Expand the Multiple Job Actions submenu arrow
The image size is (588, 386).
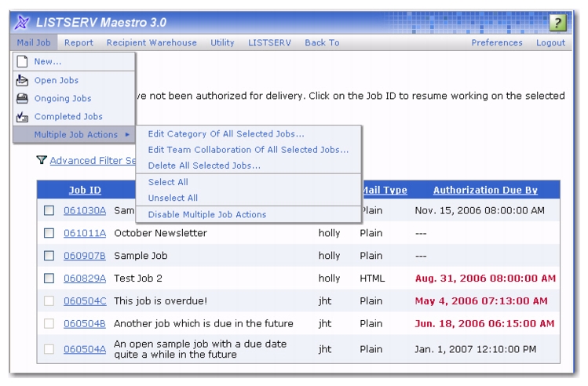click(x=127, y=134)
